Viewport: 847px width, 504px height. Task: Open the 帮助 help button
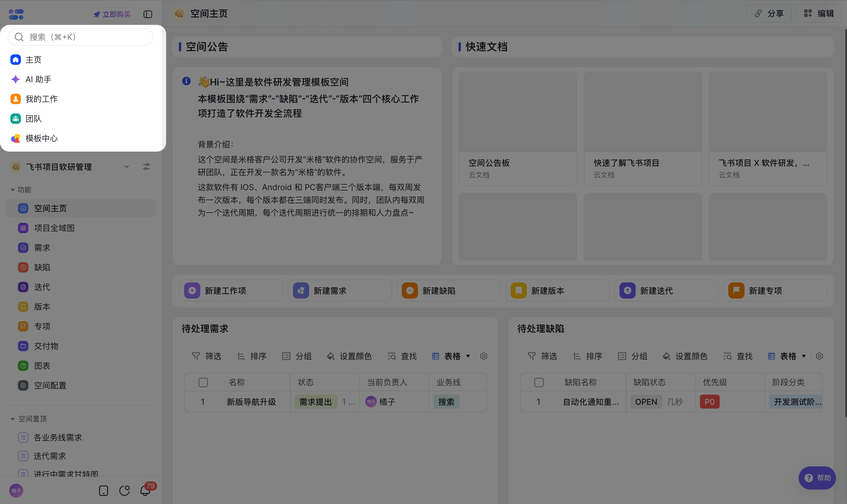[817, 478]
